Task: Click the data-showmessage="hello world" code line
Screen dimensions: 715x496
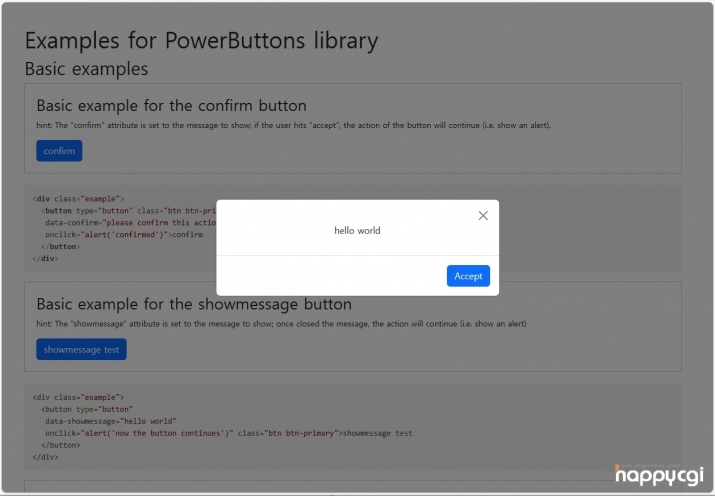Action: tap(111, 421)
